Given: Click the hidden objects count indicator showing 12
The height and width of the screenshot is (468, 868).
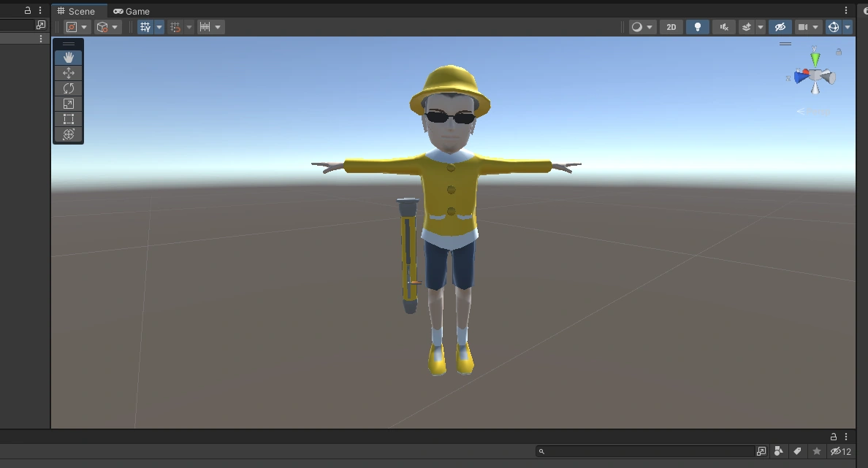Looking at the screenshot, I should point(840,451).
